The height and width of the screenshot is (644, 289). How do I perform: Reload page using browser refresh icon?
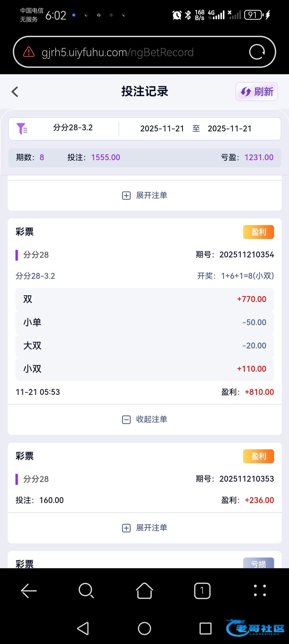[x=257, y=52]
